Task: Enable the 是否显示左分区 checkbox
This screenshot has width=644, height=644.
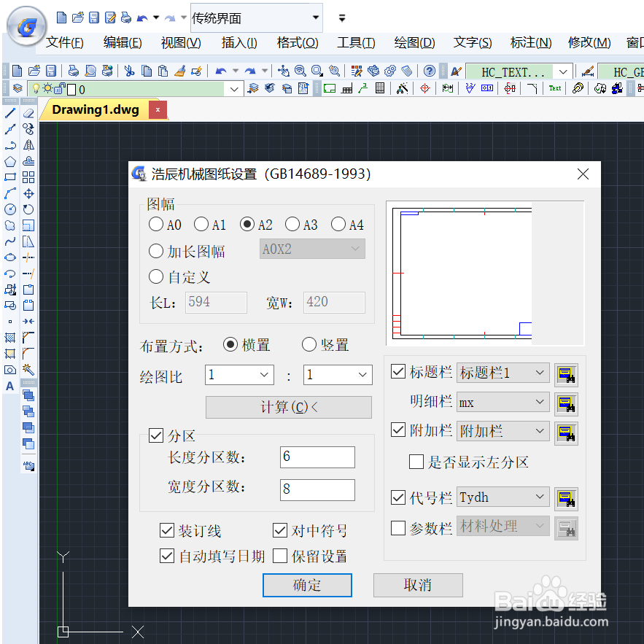Action: point(416,462)
